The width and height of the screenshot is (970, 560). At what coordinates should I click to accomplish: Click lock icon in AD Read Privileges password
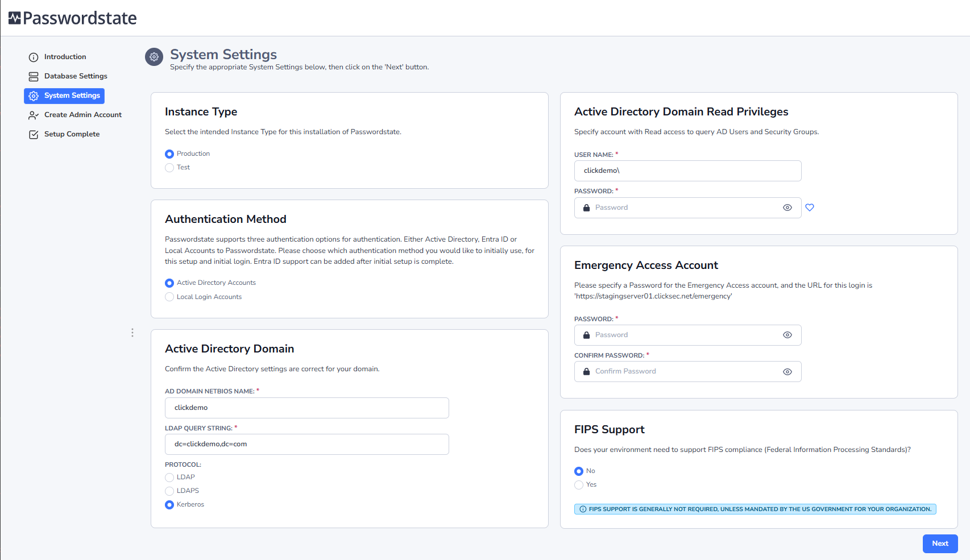[586, 208]
